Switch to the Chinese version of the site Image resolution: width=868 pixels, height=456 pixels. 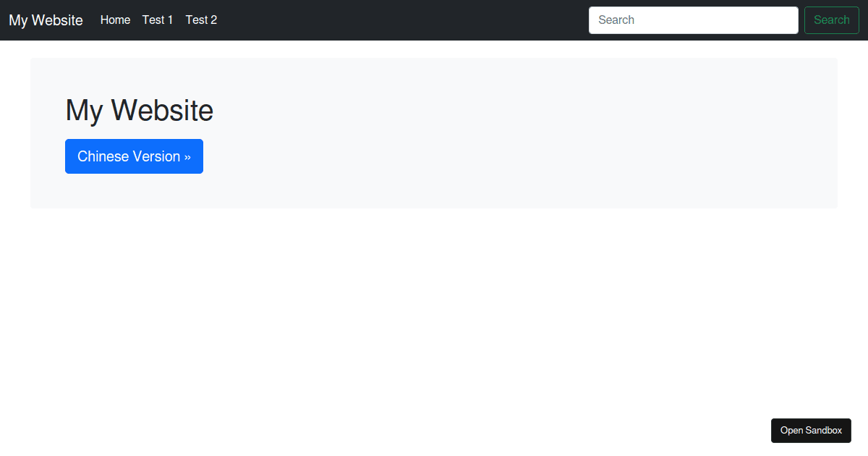pyautogui.click(x=134, y=156)
